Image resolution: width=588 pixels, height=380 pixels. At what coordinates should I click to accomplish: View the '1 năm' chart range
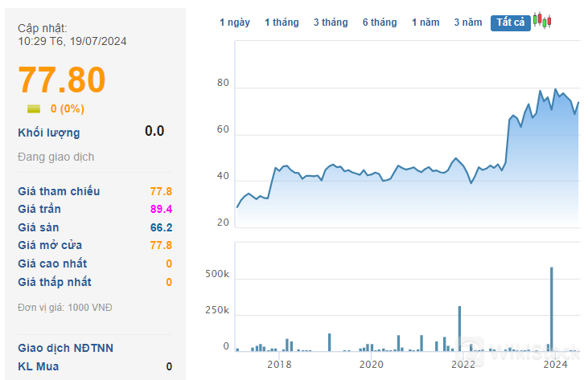[x=426, y=22]
